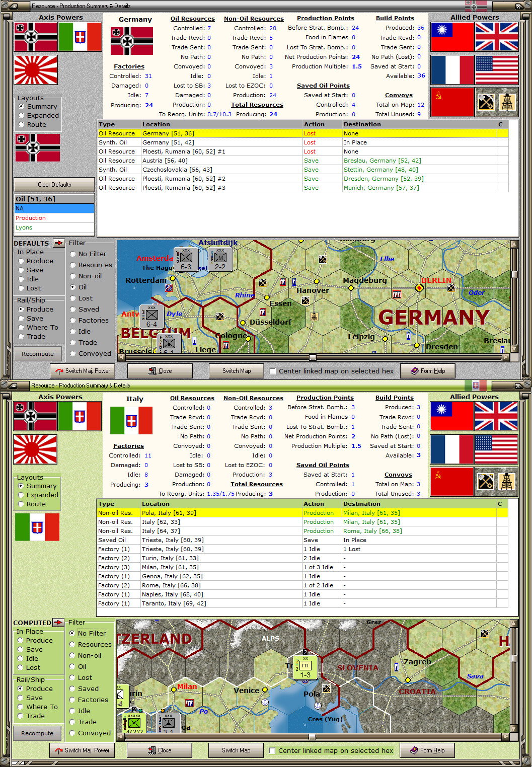Select Japan flag in Italy window's Axis Powers
The height and width of the screenshot is (767, 532).
[x=35, y=449]
